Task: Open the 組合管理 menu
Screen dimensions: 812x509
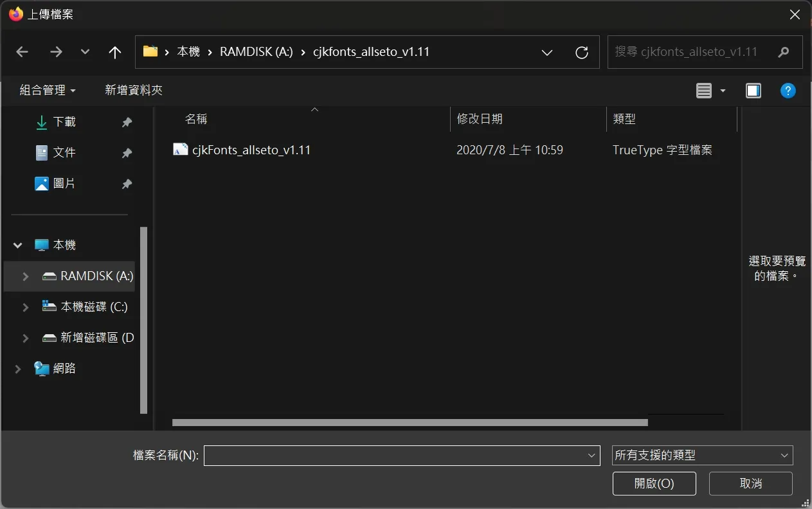Action: point(48,91)
